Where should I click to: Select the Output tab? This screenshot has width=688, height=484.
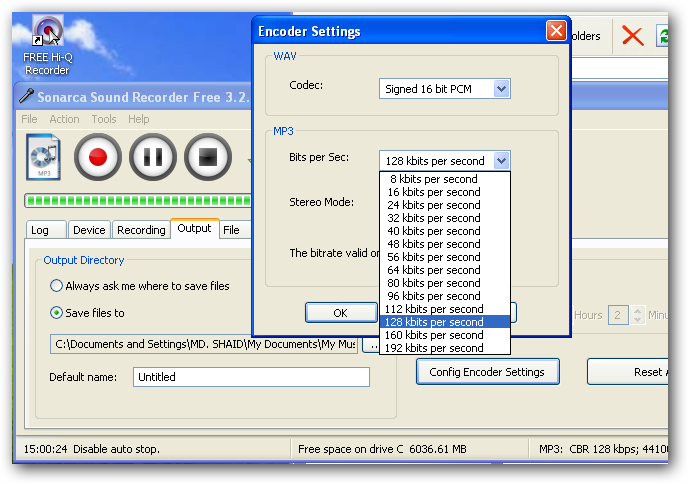(x=194, y=229)
